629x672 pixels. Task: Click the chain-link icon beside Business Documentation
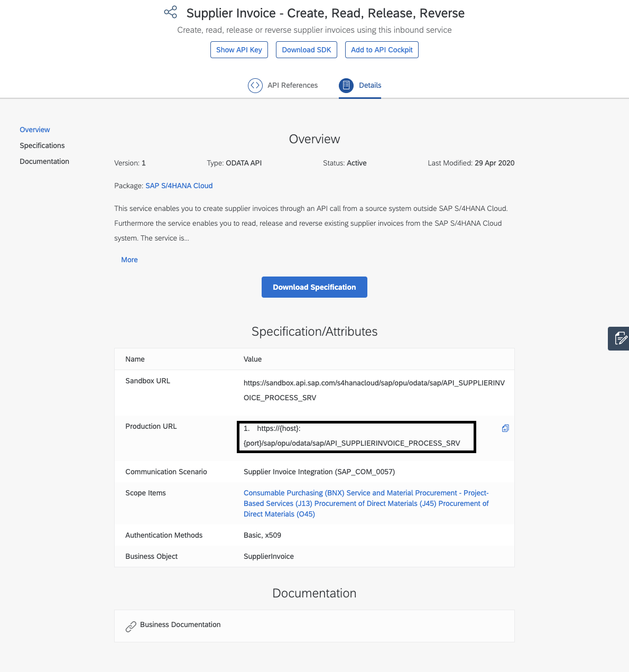131,626
